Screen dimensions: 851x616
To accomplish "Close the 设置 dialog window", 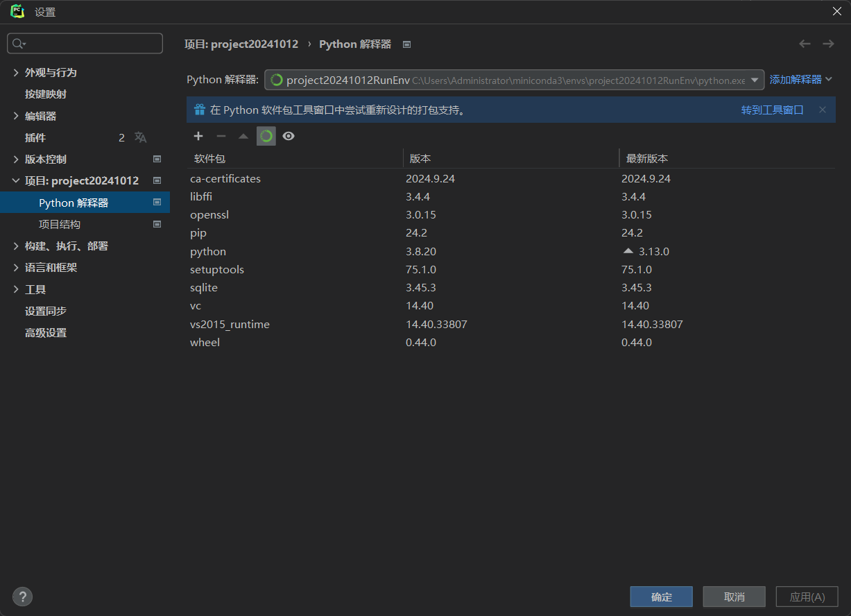I will click(836, 11).
